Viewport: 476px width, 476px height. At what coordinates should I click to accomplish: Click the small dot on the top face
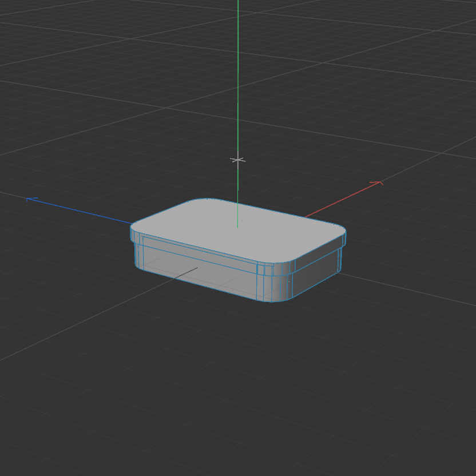[241, 220]
